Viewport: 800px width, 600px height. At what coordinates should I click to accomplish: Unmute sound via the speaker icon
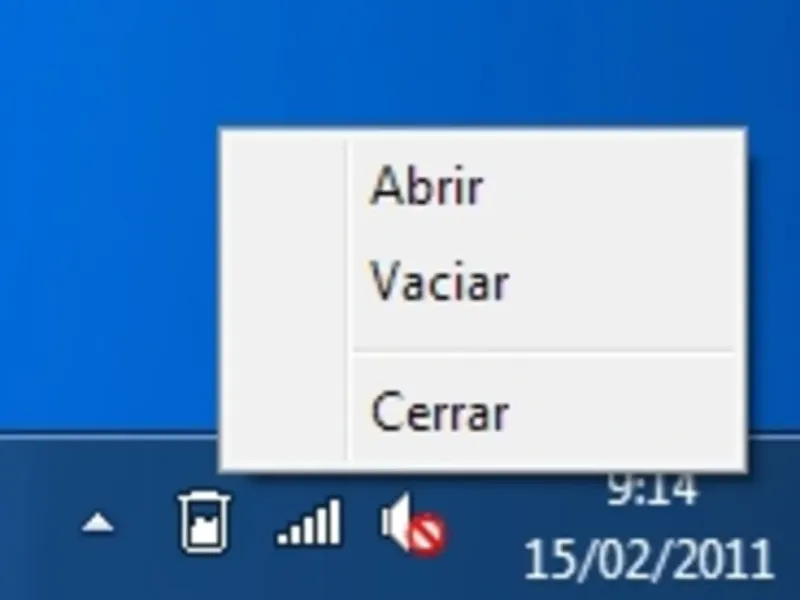(x=412, y=524)
